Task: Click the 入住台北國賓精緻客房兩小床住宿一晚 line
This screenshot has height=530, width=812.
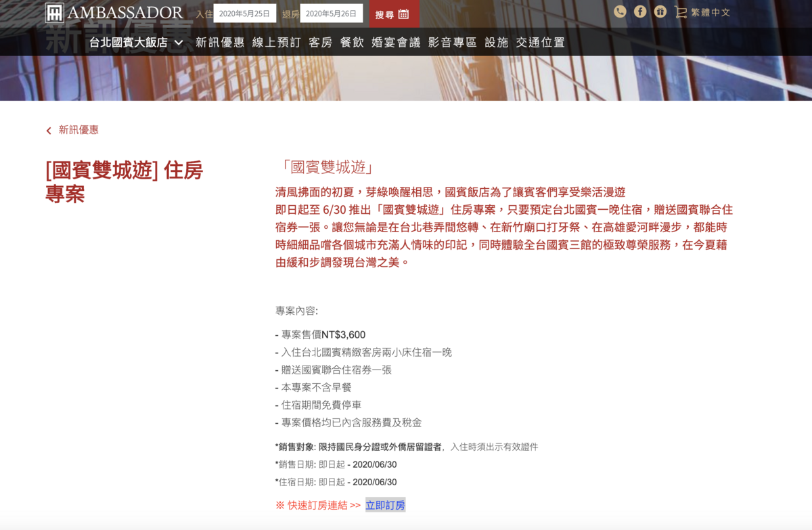Action: 363,352
